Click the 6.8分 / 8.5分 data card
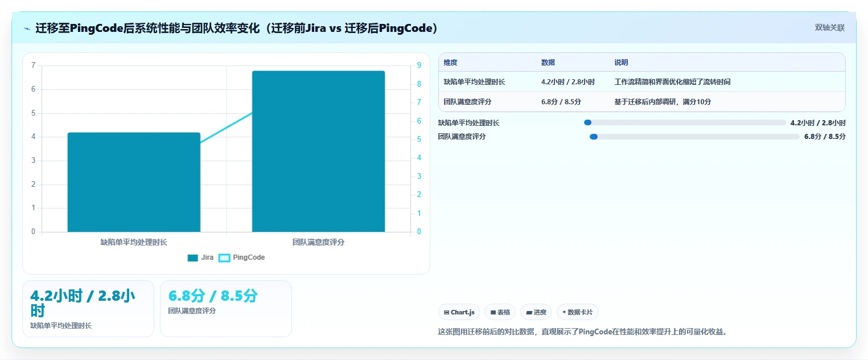The width and height of the screenshot is (868, 360). [226, 309]
